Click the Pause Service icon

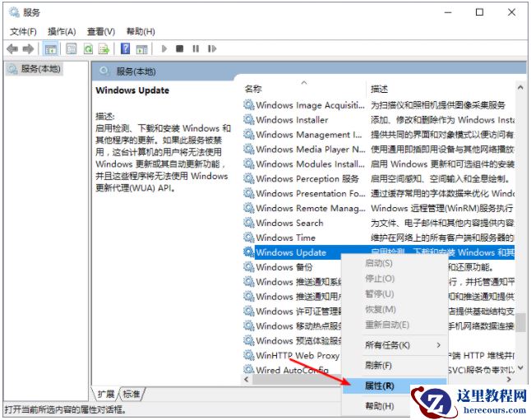[196, 48]
